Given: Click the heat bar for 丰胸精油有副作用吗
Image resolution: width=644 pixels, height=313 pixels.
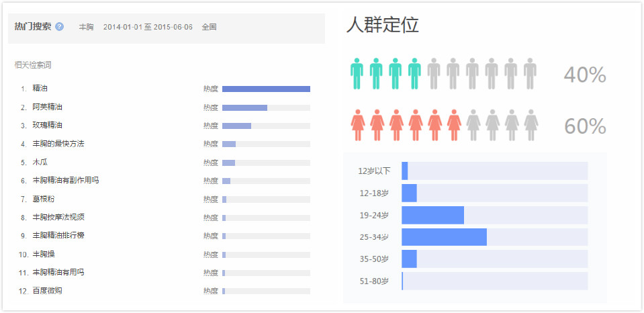Looking at the screenshot, I should pos(266,181).
